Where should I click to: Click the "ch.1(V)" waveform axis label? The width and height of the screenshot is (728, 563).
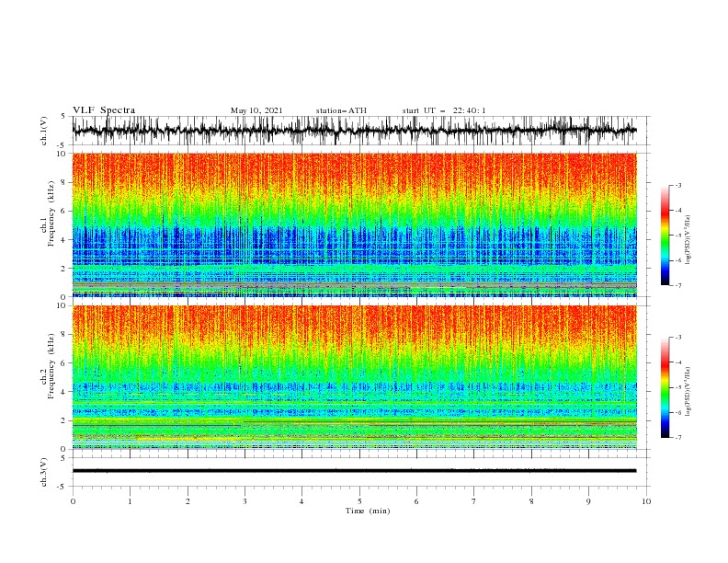tap(44, 131)
